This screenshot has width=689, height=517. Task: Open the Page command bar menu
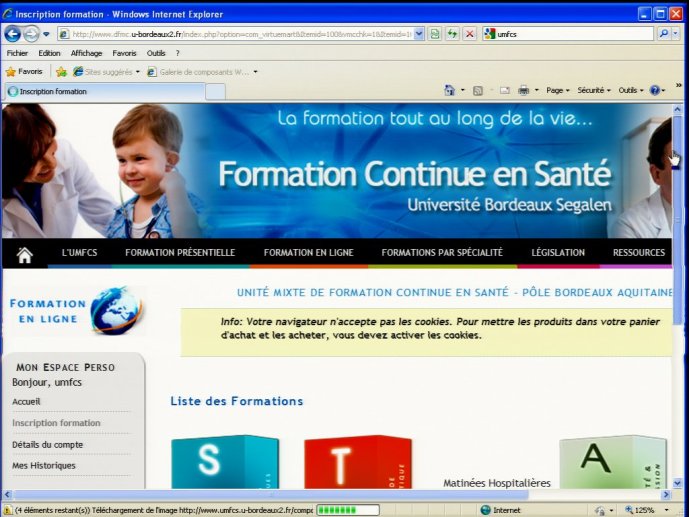click(558, 90)
